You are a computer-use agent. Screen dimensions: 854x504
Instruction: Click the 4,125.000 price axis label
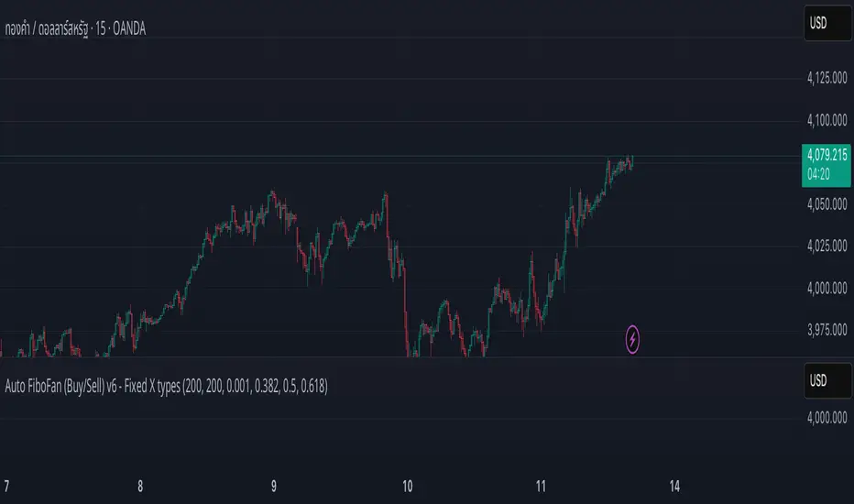pos(826,80)
